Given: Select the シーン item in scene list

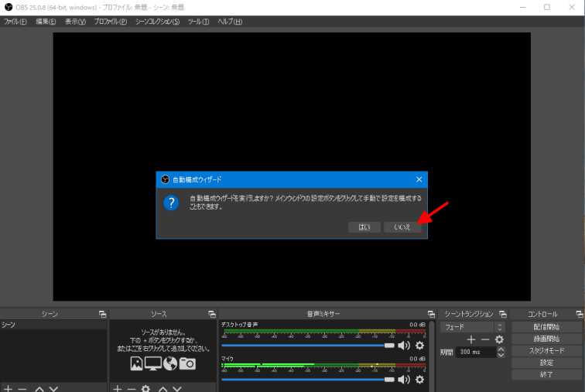Looking at the screenshot, I should coord(53,325).
